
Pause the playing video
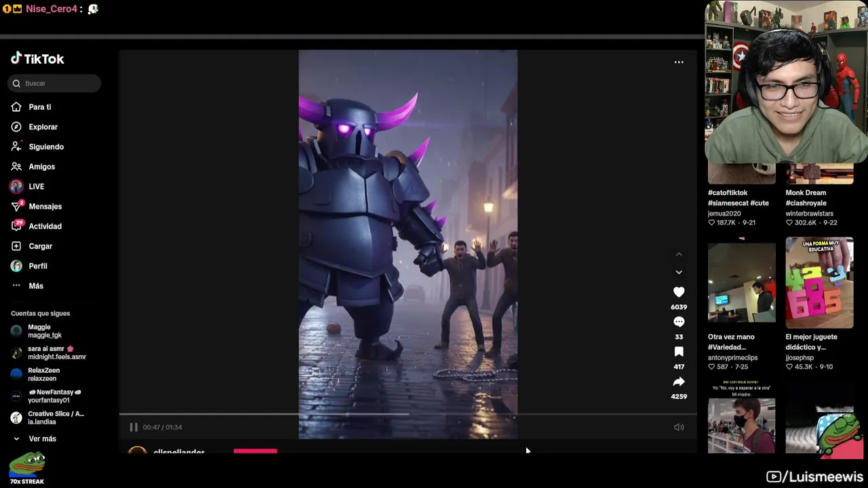coord(134,427)
